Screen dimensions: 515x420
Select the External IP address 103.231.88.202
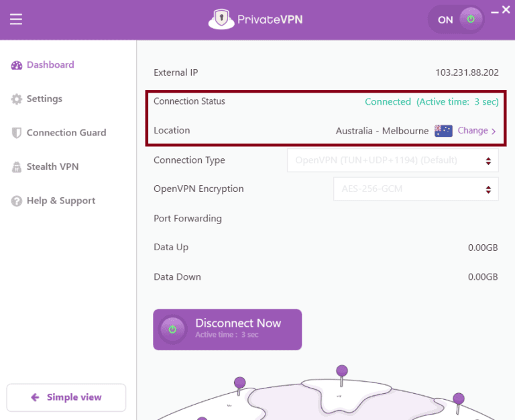[x=467, y=72]
